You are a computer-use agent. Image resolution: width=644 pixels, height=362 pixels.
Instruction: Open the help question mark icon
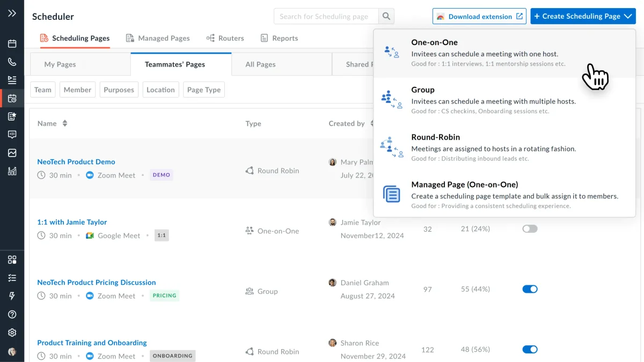point(12,314)
